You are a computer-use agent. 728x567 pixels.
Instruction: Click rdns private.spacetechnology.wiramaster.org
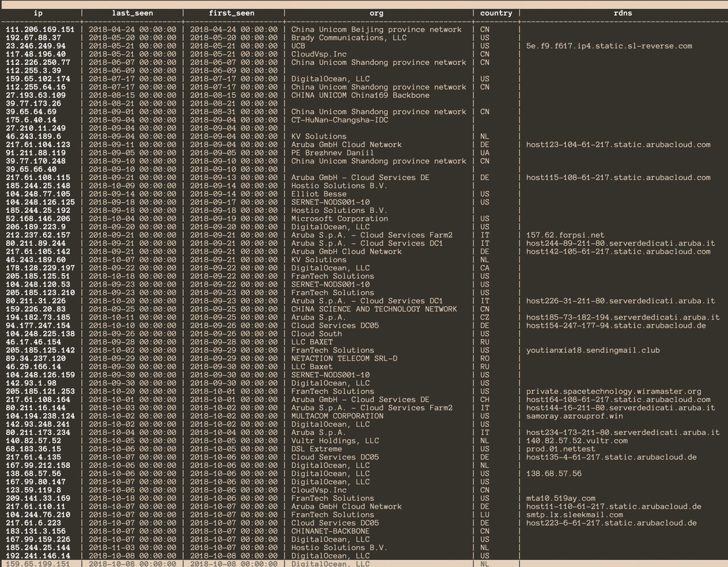[x=613, y=391]
